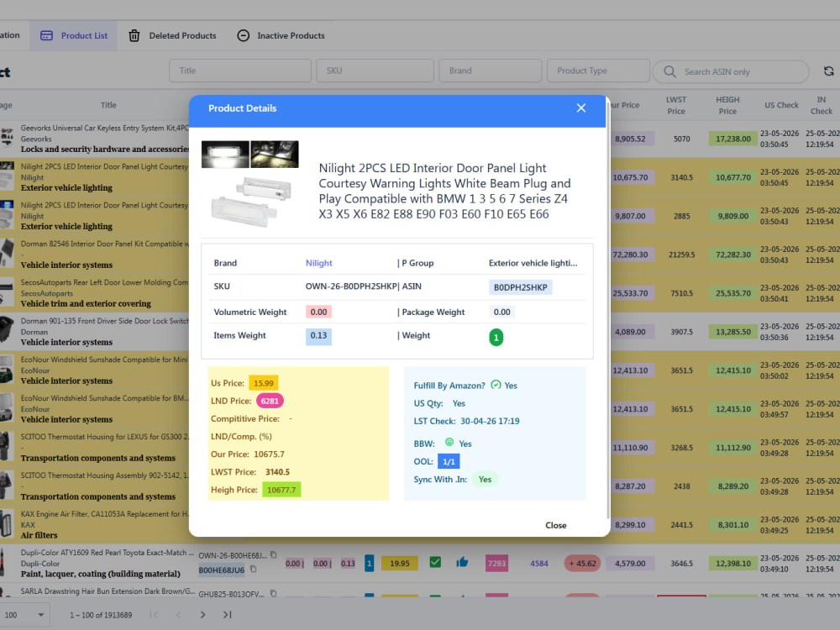
Task: Close Product Details dialog with X icon
Action: pos(580,108)
